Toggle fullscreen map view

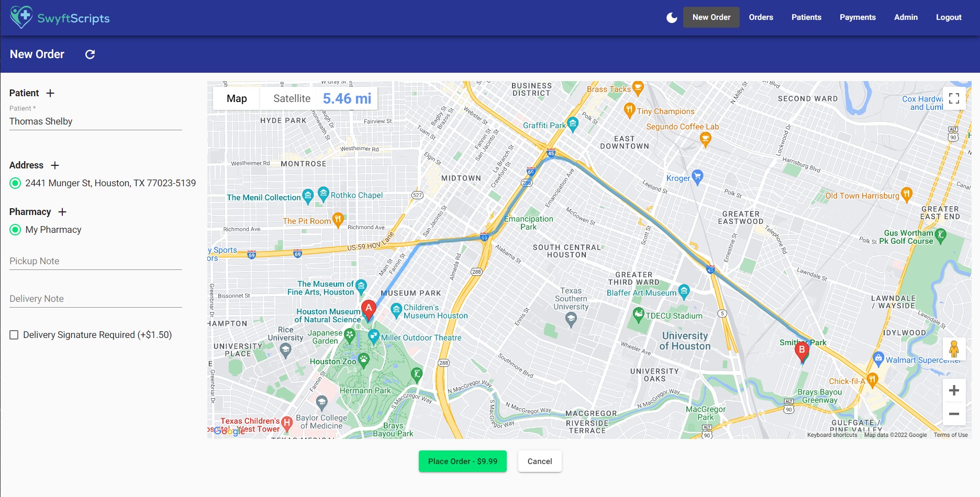[x=954, y=98]
